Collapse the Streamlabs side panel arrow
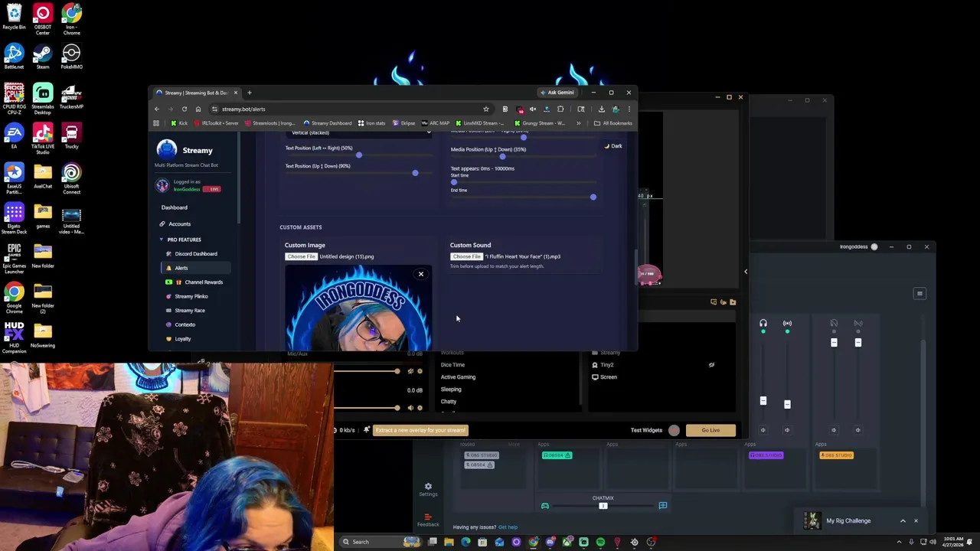This screenshot has width=980, height=551. [746, 271]
